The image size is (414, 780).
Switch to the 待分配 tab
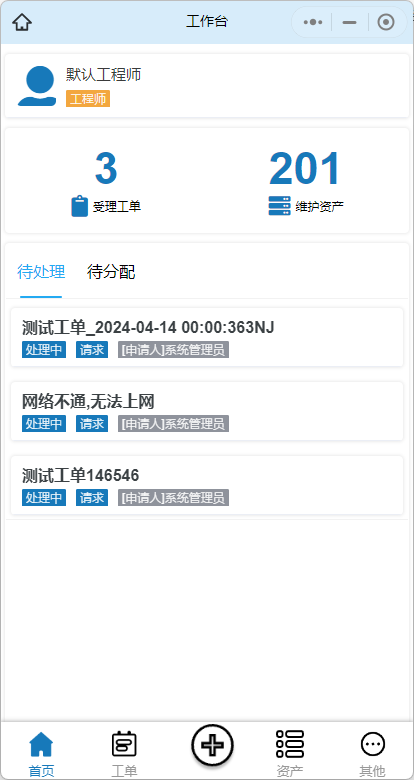111,272
